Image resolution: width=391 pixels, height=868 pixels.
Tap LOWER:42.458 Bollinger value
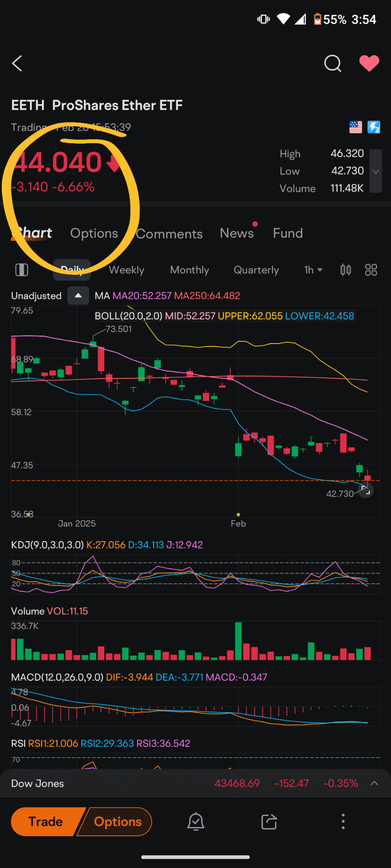click(x=319, y=316)
